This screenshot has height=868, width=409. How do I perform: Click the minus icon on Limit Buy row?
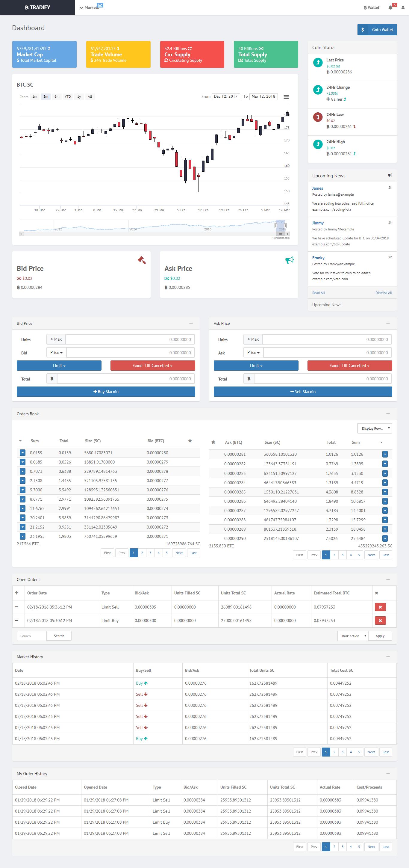pos(17,621)
